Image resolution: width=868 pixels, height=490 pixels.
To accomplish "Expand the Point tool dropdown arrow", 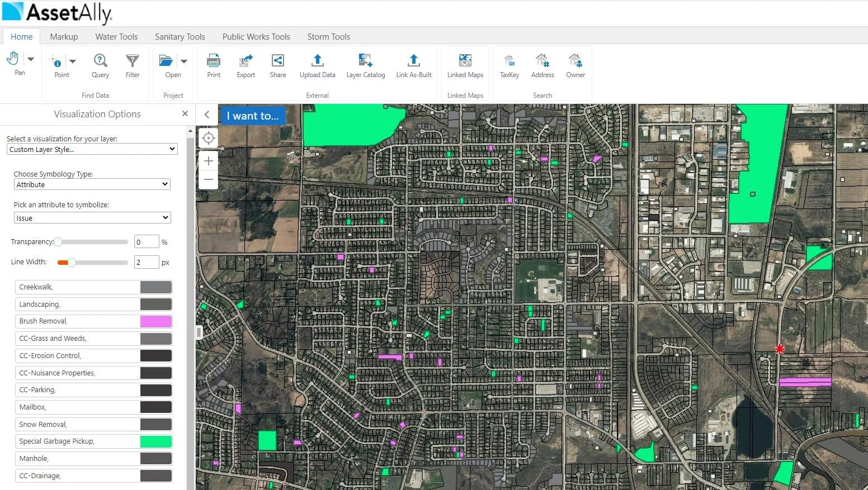I will pyautogui.click(x=73, y=61).
